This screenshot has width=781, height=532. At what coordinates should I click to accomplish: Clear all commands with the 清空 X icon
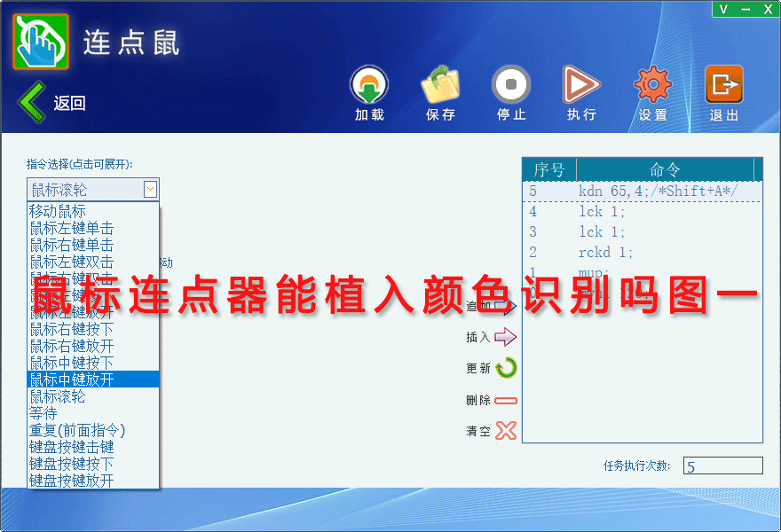pos(506,431)
